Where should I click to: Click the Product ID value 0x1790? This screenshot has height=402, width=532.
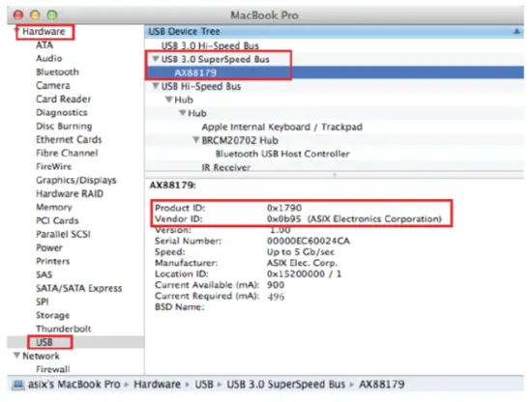coord(284,208)
